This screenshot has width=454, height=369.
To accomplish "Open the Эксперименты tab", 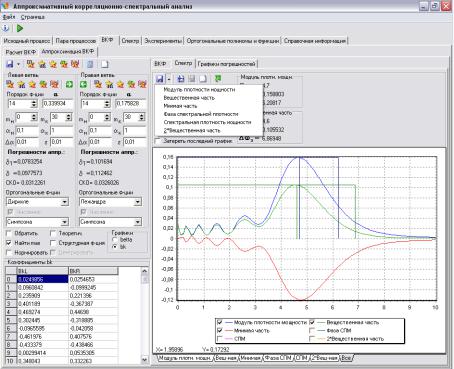I will 163,41.
